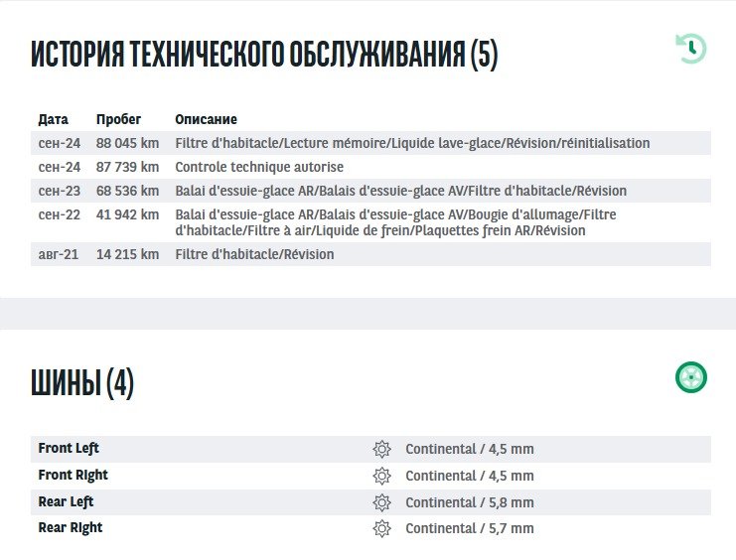Select the Шины (4) section heading
The width and height of the screenshot is (736, 560).
(x=82, y=383)
